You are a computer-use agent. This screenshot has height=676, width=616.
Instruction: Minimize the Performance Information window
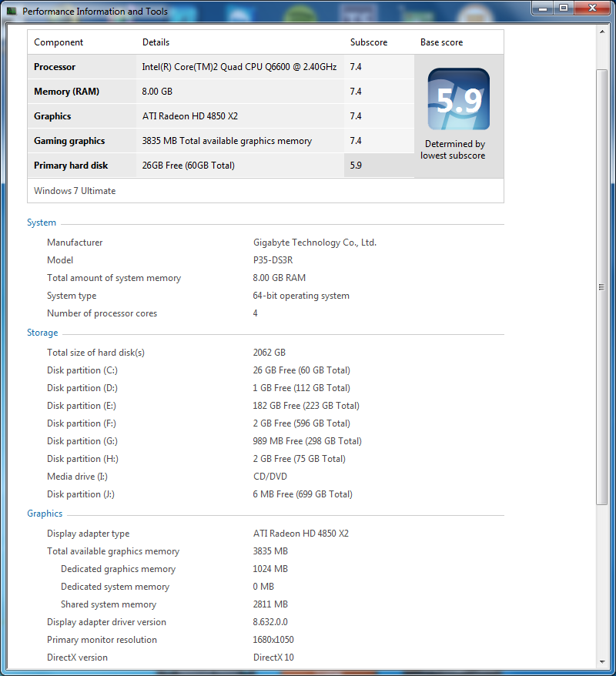pos(543,8)
